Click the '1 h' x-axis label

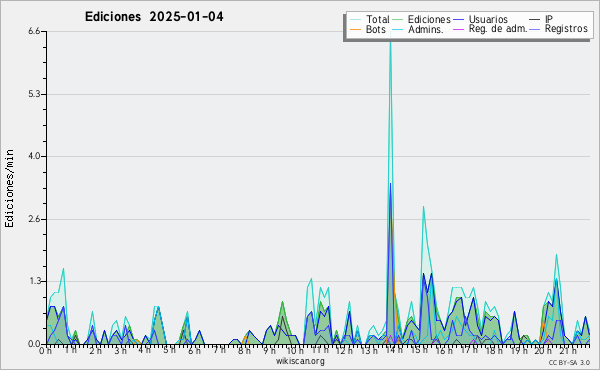point(70,350)
